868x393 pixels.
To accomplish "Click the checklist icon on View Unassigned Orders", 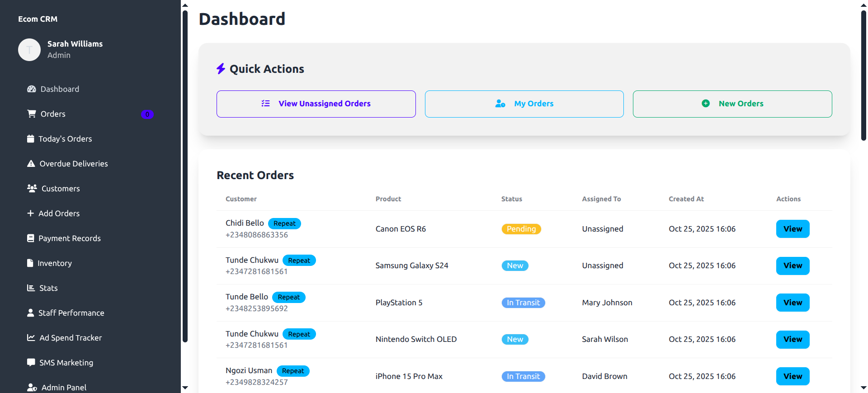I will coord(265,104).
